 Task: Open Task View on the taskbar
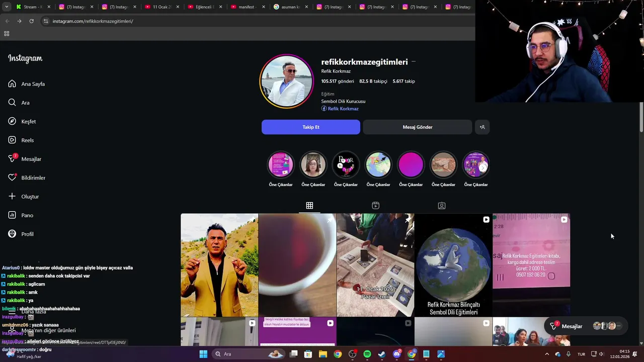click(x=294, y=354)
